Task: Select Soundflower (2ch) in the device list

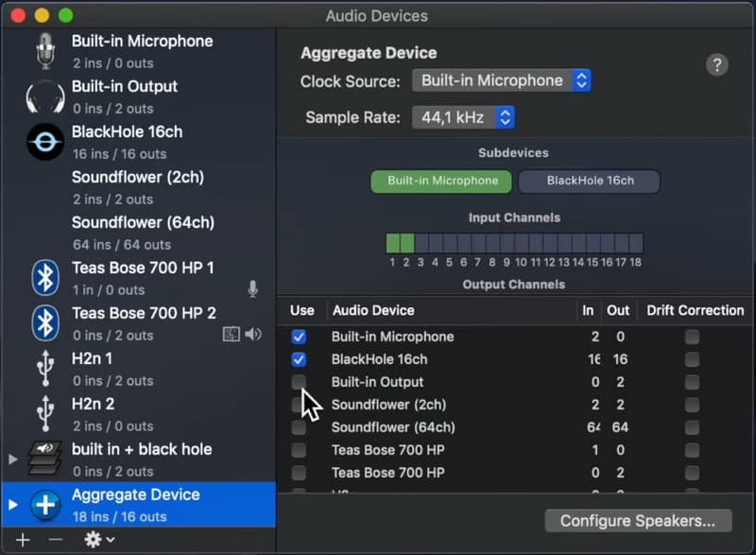Action: (139, 187)
